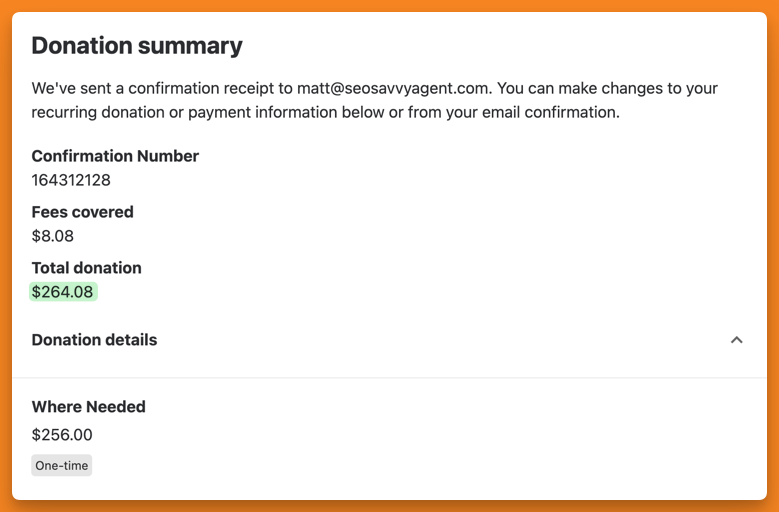Viewport: 779px width, 512px height.
Task: Click the $256.00 Where Needed amount
Action: (62, 435)
